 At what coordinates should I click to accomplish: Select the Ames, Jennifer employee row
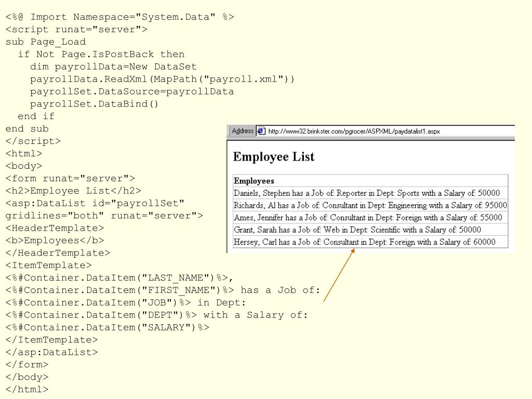point(370,218)
